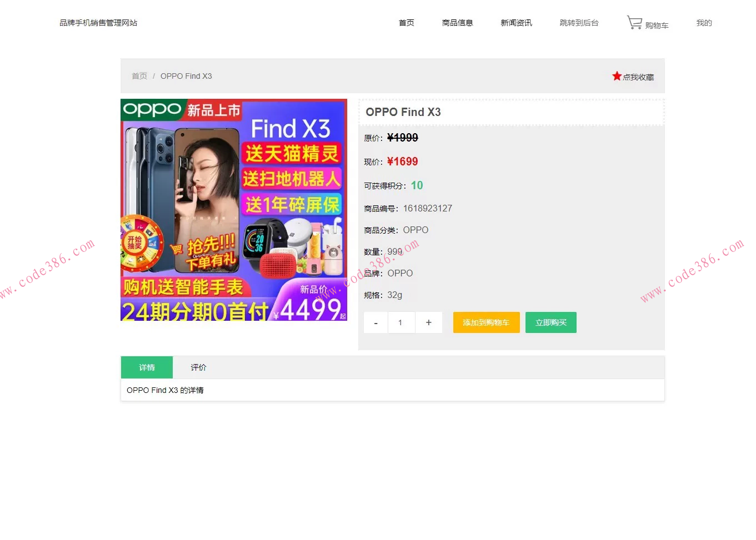This screenshot has width=756, height=540.
Task: Switch to the 评价 reviews tab
Action: coord(198,367)
